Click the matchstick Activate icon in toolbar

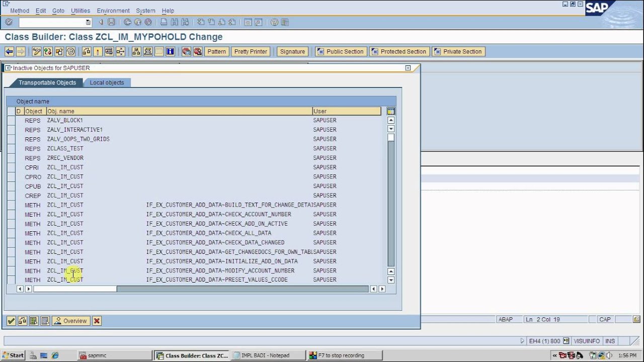point(97,51)
